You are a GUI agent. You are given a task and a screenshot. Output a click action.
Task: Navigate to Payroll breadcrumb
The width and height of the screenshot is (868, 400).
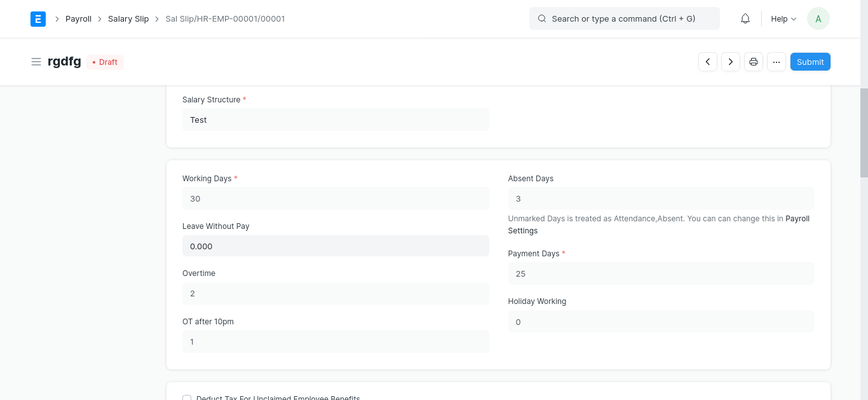pos(78,19)
